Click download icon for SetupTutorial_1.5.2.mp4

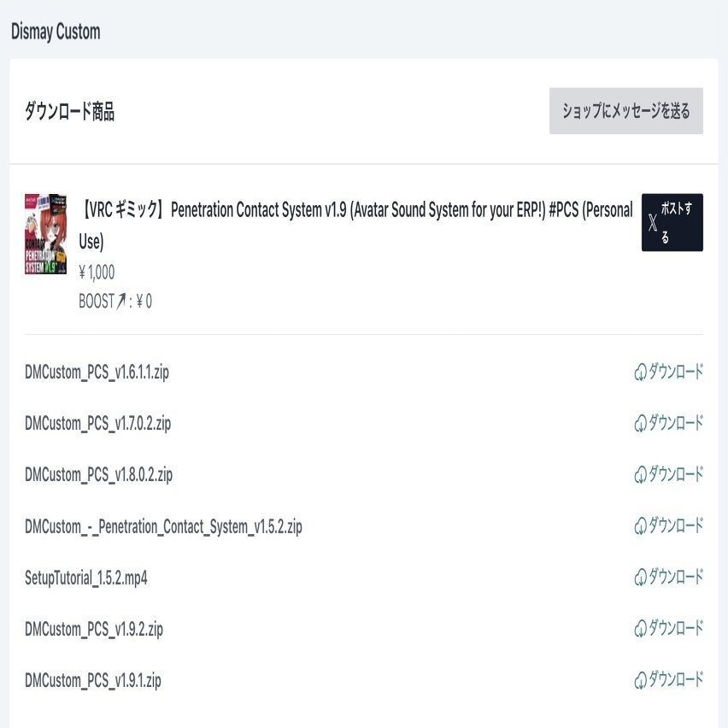tap(640, 578)
